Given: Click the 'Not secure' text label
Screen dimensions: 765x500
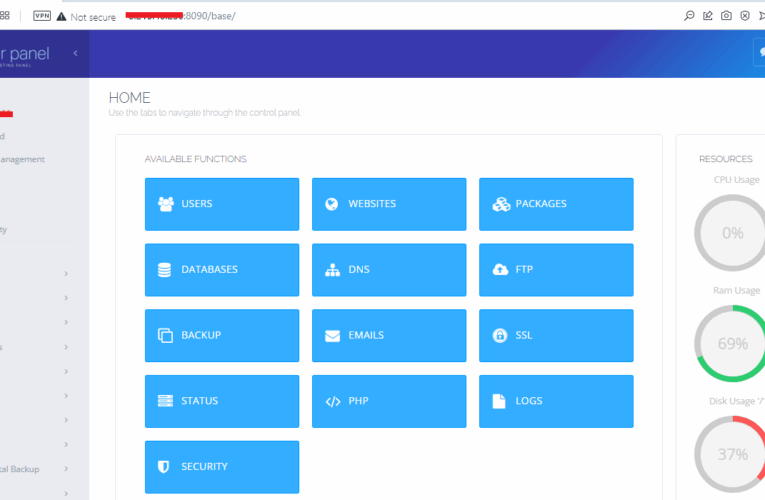Looking at the screenshot, I should click(x=93, y=18).
